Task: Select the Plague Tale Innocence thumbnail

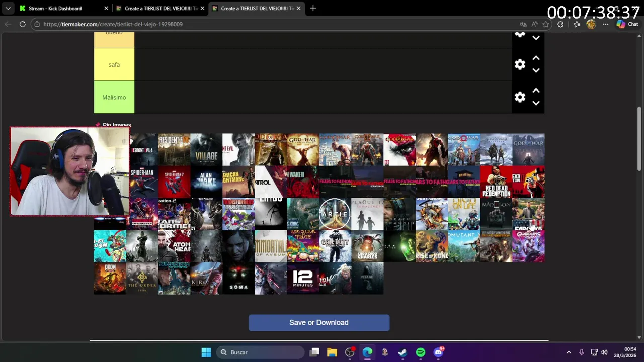Action: [367, 214]
